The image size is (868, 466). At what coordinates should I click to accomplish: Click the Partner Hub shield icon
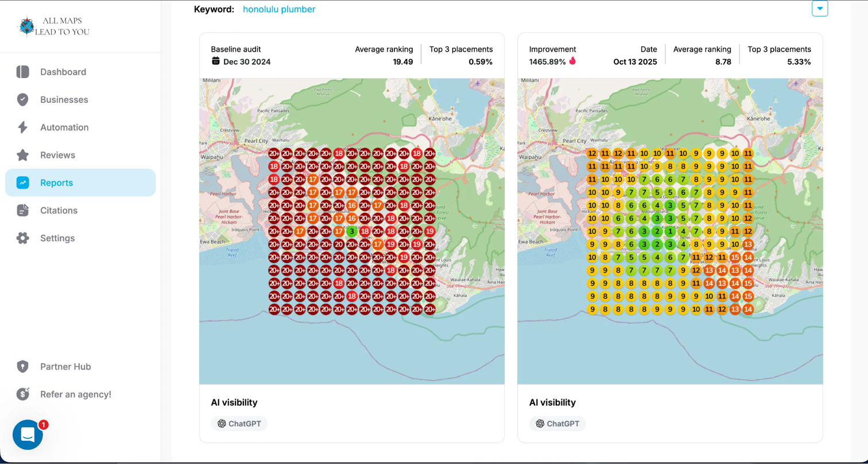coord(23,367)
